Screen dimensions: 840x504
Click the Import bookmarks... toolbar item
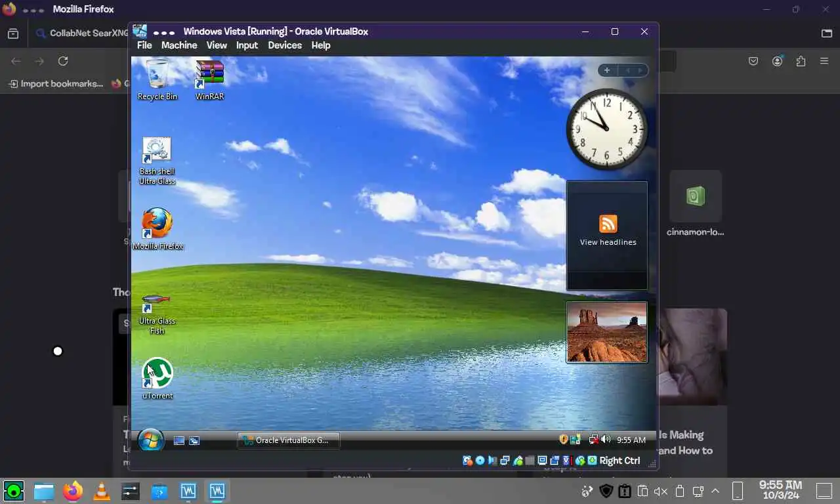56,84
